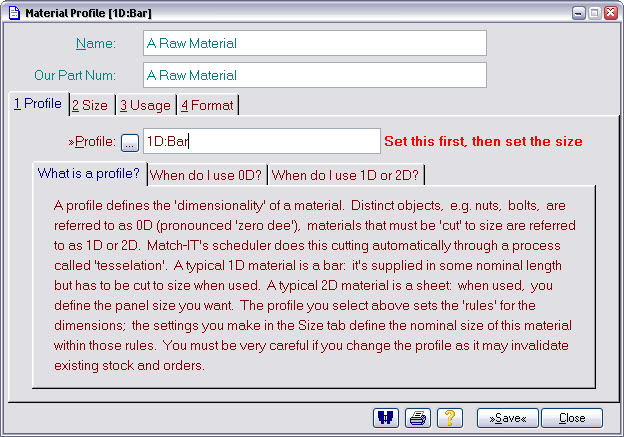
Task: Show 'When do I use 1D or 2D?' tab
Action: (345, 175)
